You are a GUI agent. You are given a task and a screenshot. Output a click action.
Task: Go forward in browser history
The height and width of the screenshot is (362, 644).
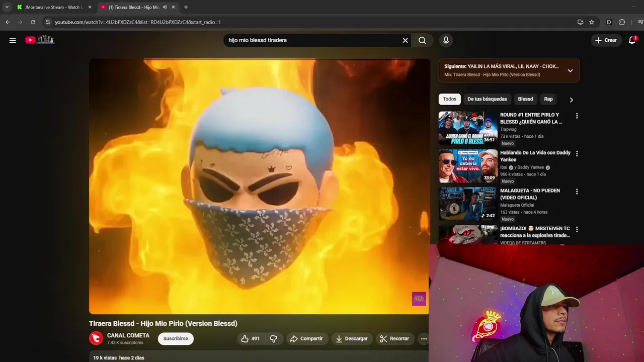(x=20, y=22)
